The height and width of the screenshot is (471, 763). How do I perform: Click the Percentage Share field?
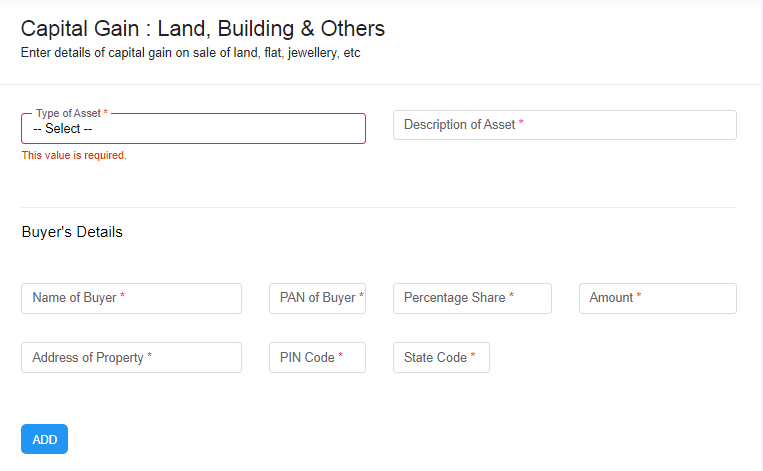pos(472,298)
